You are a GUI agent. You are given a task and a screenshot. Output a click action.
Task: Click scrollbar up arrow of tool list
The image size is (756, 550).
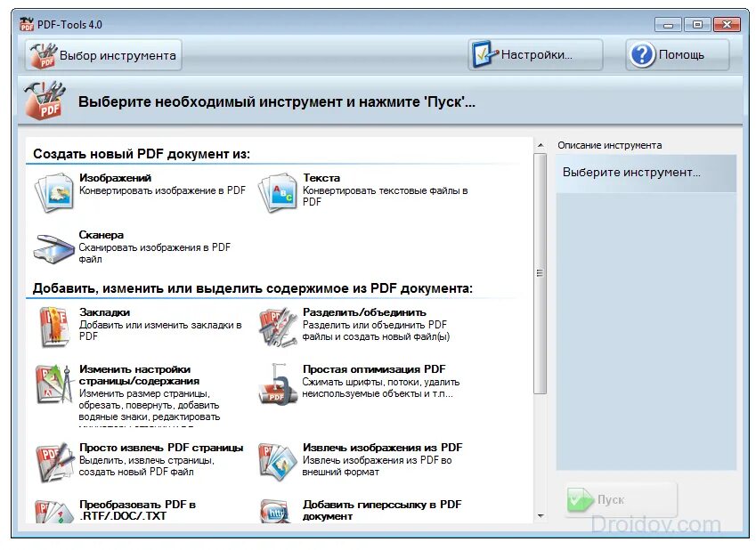(x=541, y=145)
